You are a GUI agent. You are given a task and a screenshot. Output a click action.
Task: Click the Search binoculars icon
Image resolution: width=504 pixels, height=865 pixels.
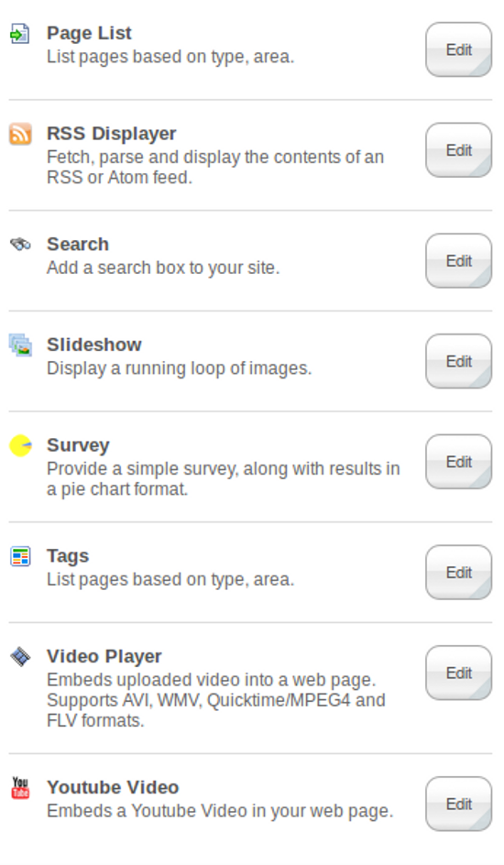tap(20, 244)
